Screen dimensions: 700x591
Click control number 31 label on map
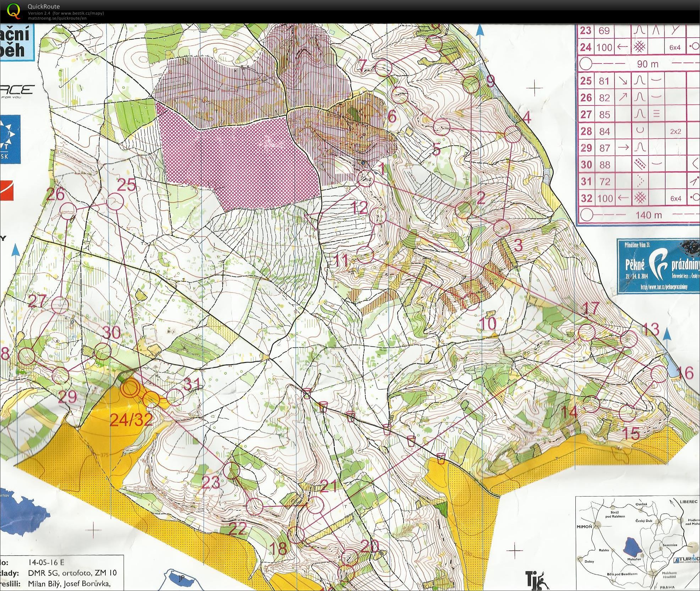click(192, 384)
